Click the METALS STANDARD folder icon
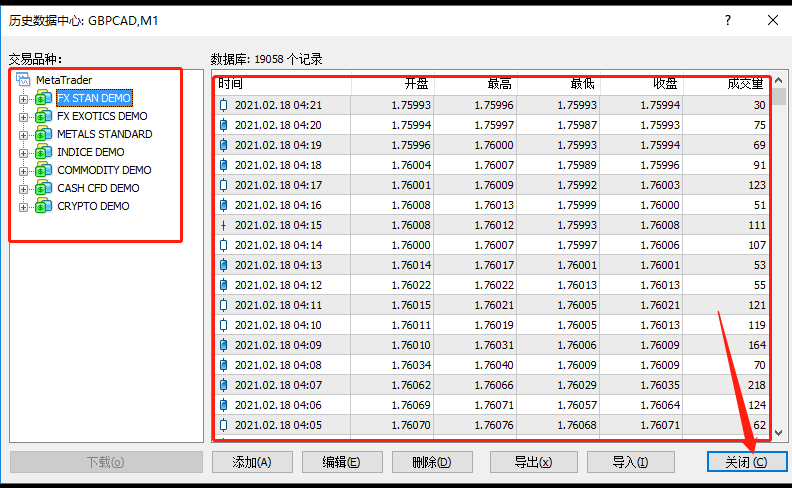The image size is (792, 488). coord(43,134)
